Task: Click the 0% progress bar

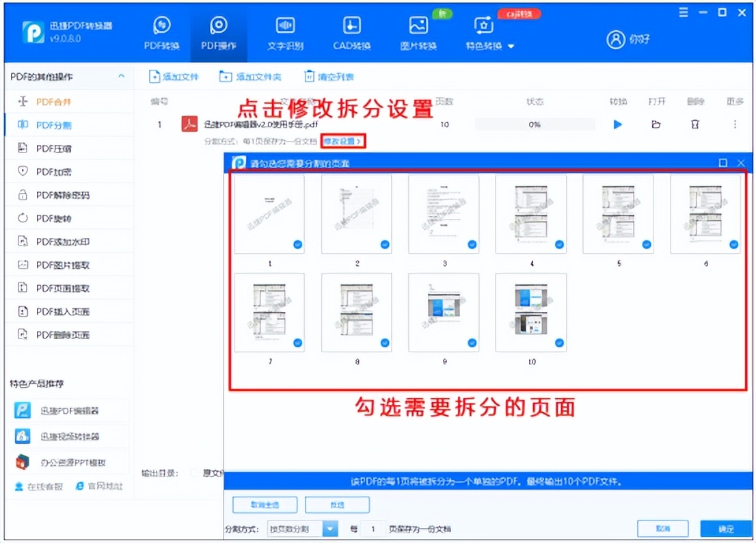Action: 535,124
